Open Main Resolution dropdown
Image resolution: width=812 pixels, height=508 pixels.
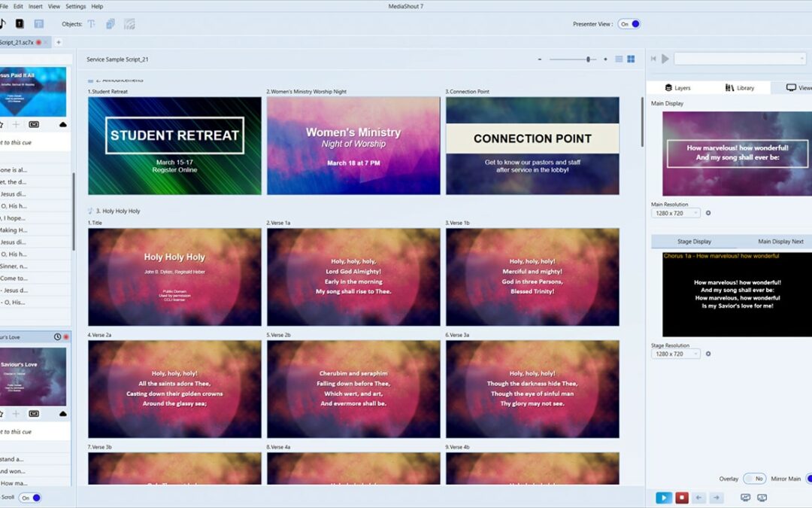pos(676,213)
